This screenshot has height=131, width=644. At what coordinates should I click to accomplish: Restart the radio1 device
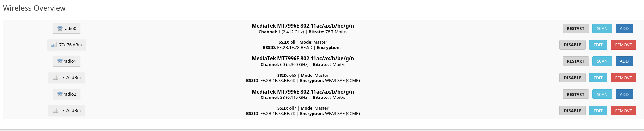pos(576,61)
